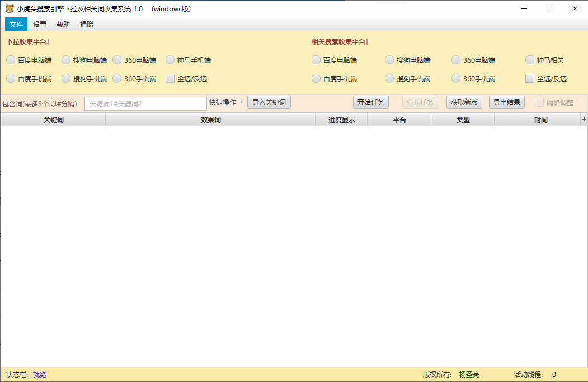Click the 导出结果 button
This screenshot has width=588, height=382.
tap(507, 102)
